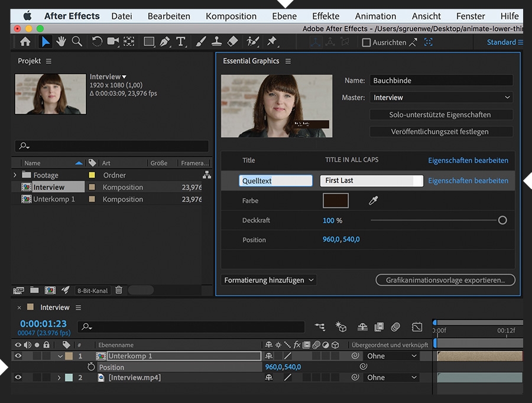Screen dimensions: 532x403
Task: Pick a color with the Farbe eyedropper
Action: click(373, 201)
